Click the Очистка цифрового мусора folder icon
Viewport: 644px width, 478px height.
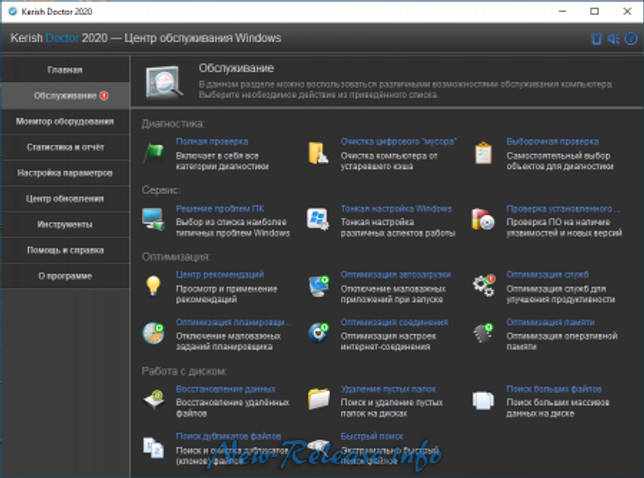[318, 153]
